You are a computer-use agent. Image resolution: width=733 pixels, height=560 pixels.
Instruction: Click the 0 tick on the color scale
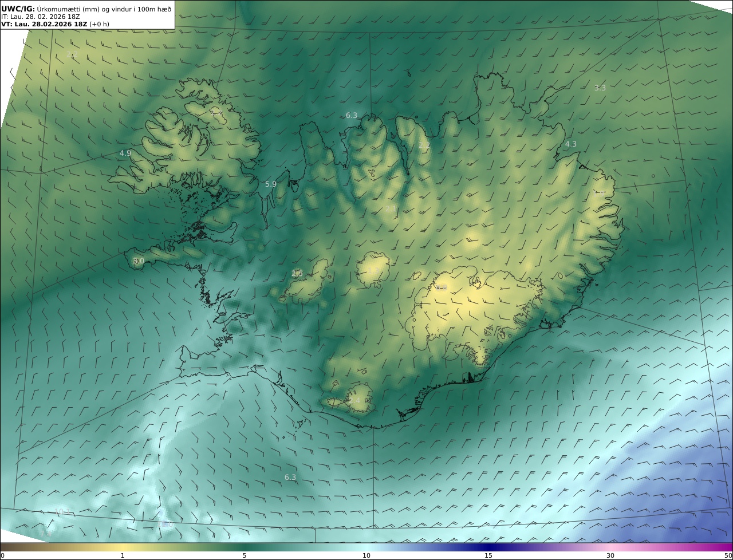(x=2, y=555)
